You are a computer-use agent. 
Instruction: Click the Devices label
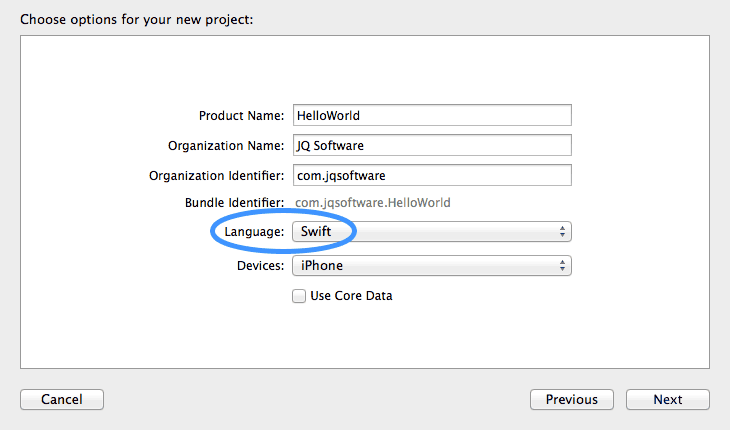(260, 266)
